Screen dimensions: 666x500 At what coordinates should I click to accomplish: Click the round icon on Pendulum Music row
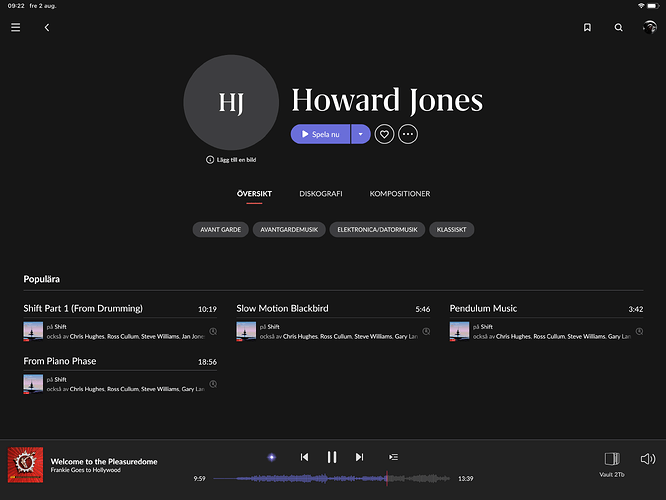[x=639, y=331]
